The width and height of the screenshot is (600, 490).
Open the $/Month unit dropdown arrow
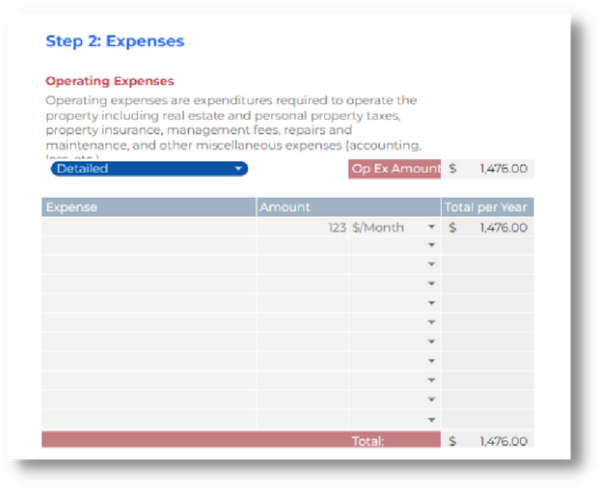pos(431,228)
